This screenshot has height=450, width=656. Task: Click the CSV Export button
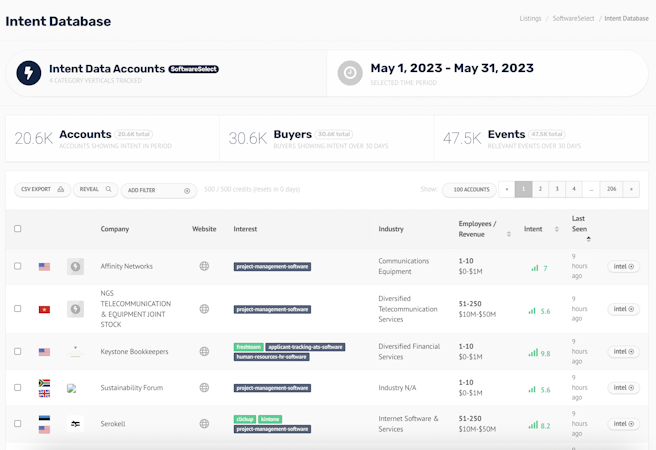(x=42, y=189)
